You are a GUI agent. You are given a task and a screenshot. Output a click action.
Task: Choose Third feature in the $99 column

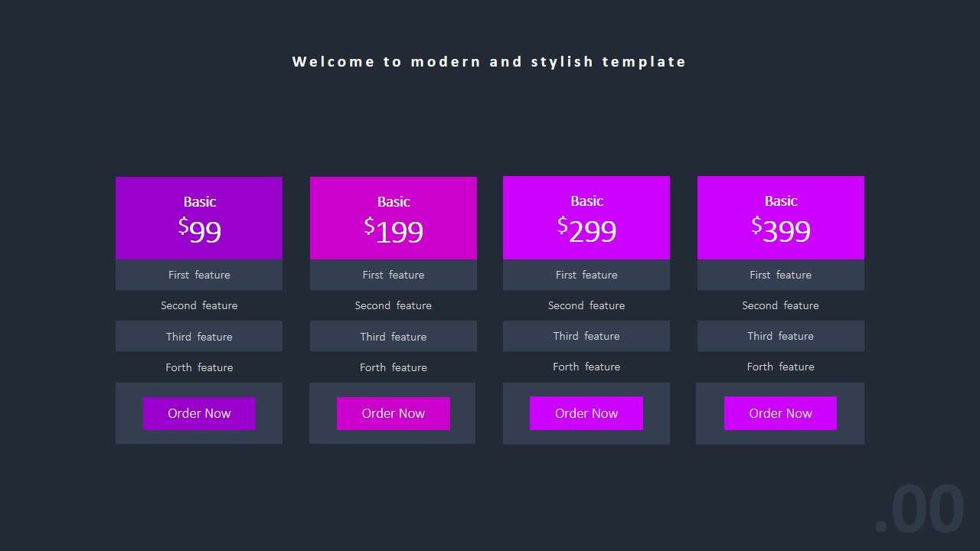tap(199, 337)
